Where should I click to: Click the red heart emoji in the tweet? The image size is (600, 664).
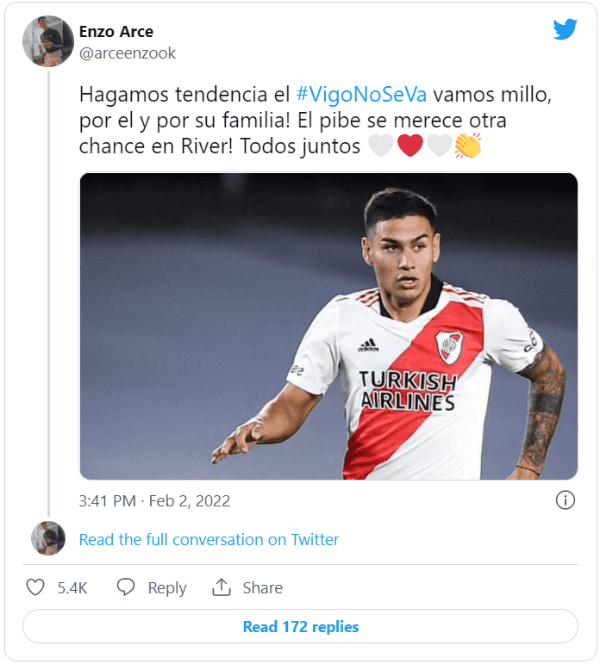410,146
